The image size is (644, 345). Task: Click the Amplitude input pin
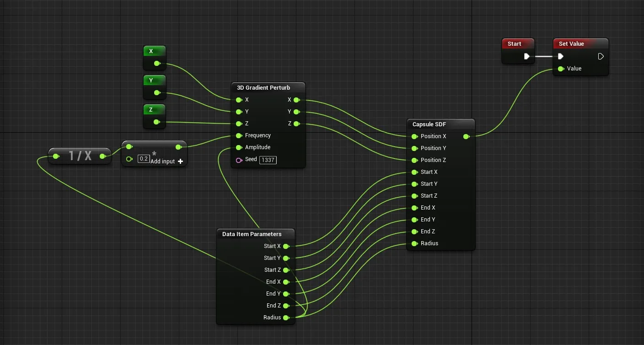[x=238, y=147]
